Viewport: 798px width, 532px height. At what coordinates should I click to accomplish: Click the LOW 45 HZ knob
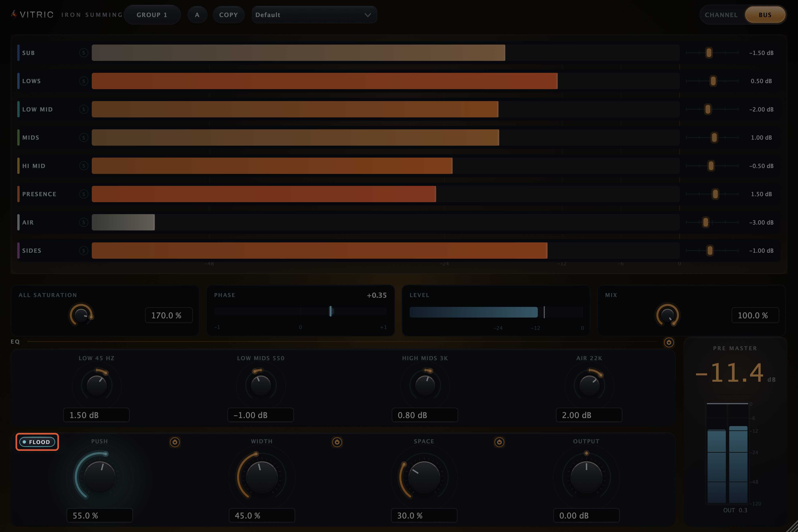click(x=97, y=385)
